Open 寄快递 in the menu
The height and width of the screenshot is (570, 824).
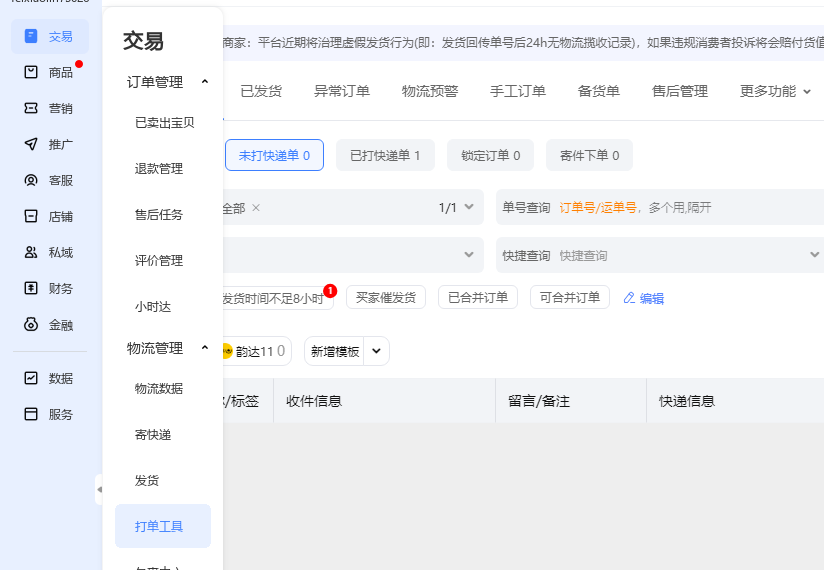153,434
